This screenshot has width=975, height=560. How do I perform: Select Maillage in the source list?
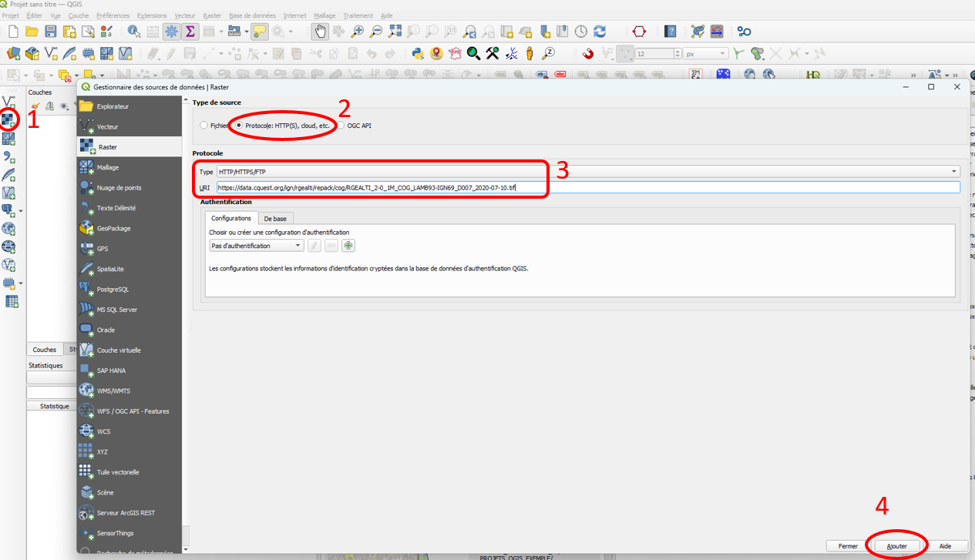click(x=129, y=167)
